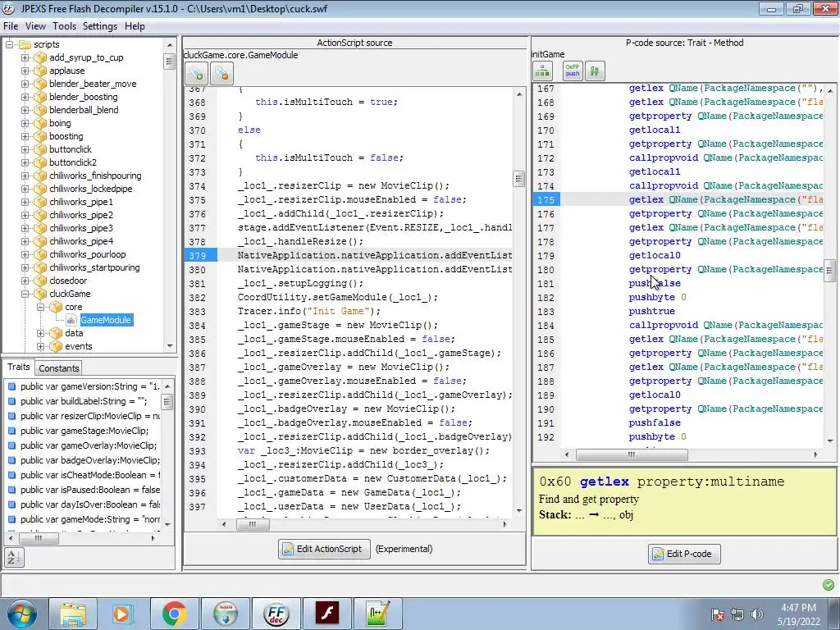Expand the events package node
The width and height of the screenshot is (840, 630).
(x=41, y=346)
